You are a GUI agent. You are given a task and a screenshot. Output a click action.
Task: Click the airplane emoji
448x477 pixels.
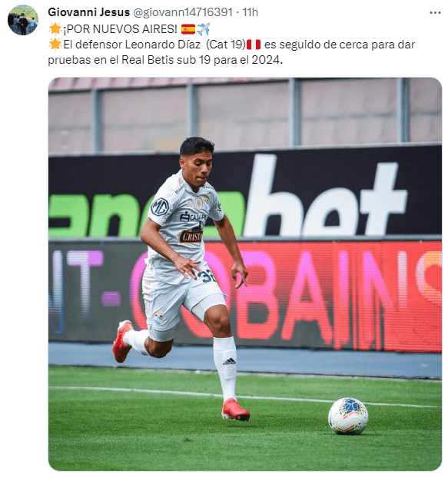[204, 29]
